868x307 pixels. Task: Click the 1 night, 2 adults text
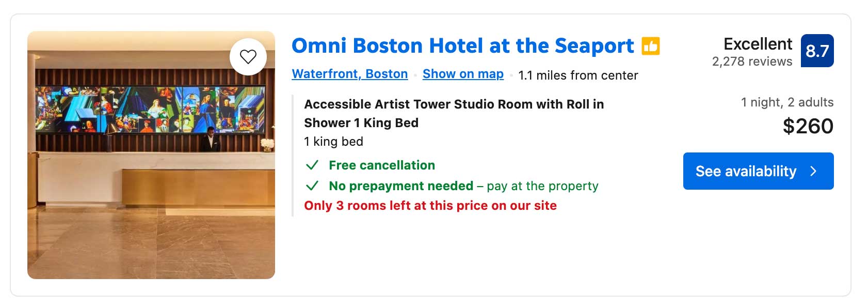point(787,102)
